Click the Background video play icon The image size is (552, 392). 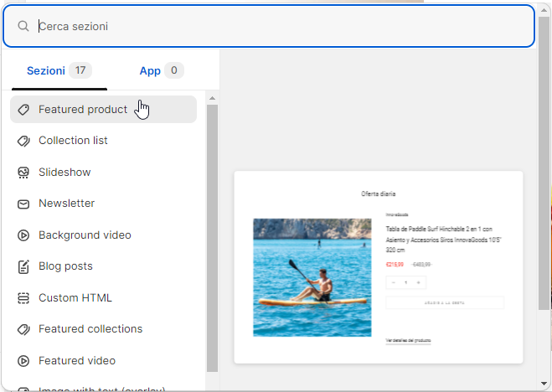click(23, 235)
